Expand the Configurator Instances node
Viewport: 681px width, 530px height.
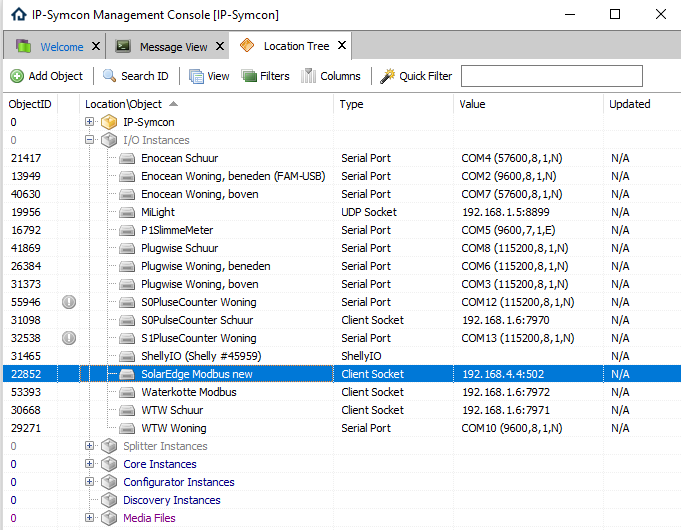coord(89,482)
